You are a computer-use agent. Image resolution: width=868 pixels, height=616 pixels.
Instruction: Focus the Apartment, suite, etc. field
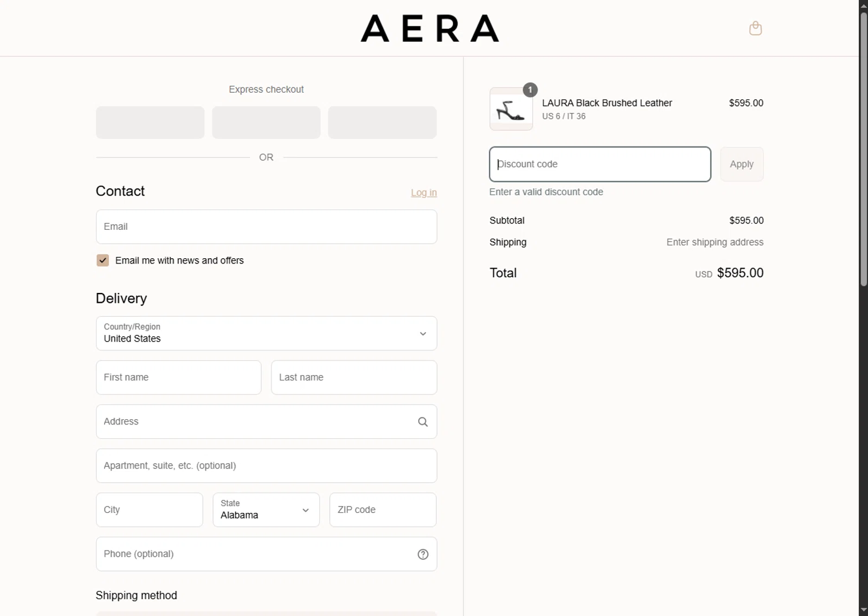266,466
